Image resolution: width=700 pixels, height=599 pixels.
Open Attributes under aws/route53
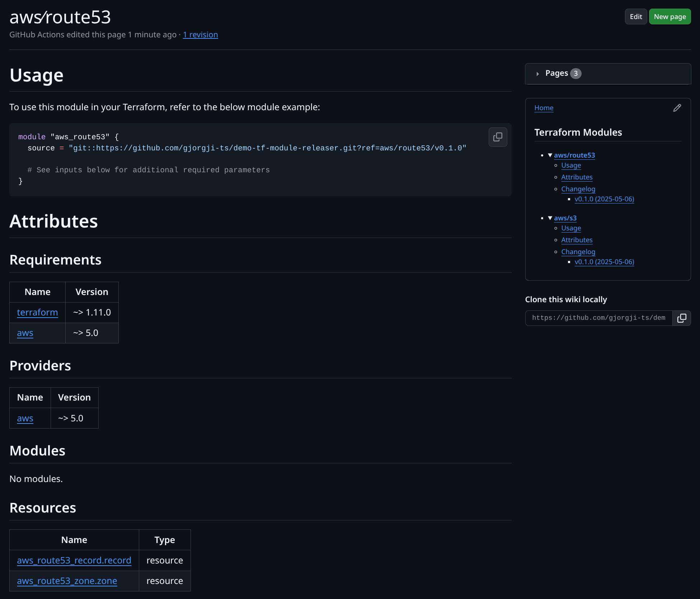pyautogui.click(x=577, y=177)
